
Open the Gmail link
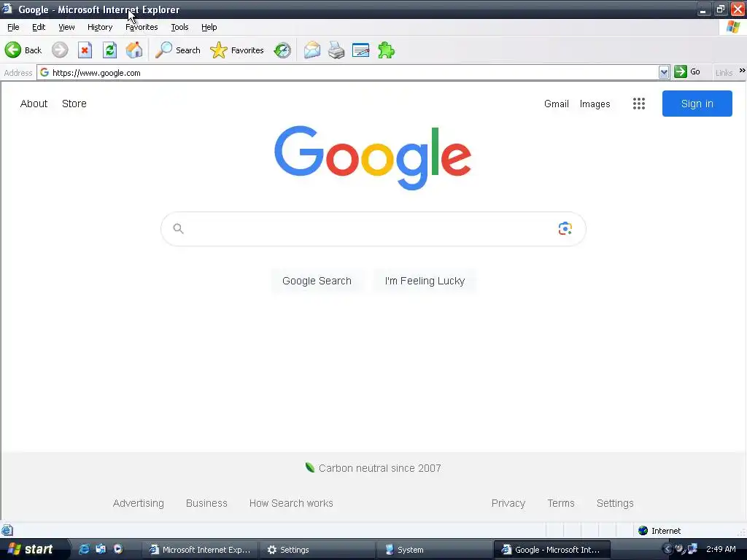[557, 104]
